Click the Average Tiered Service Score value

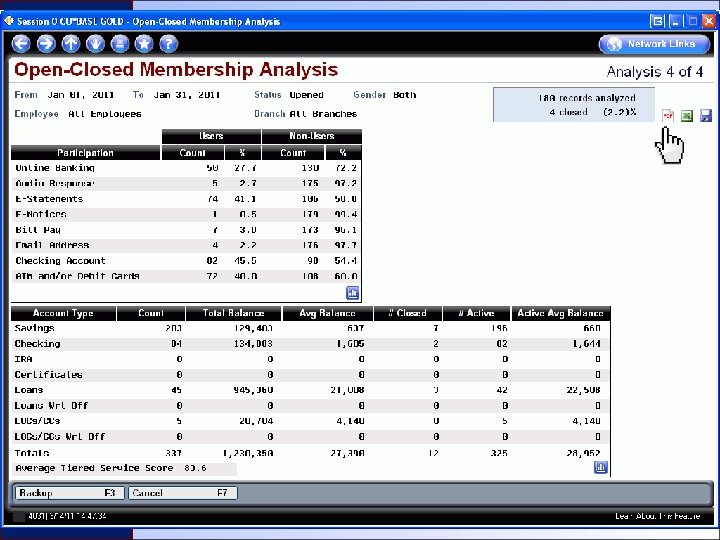[196, 468]
